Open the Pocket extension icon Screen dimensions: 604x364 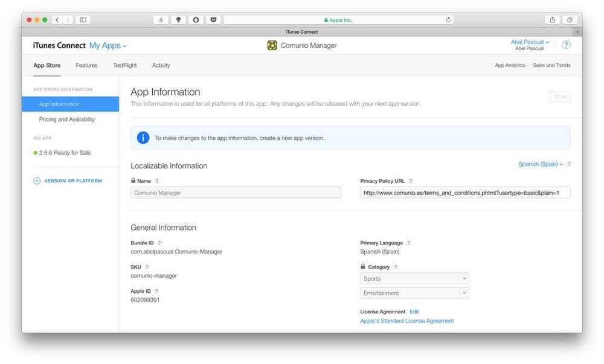213,20
